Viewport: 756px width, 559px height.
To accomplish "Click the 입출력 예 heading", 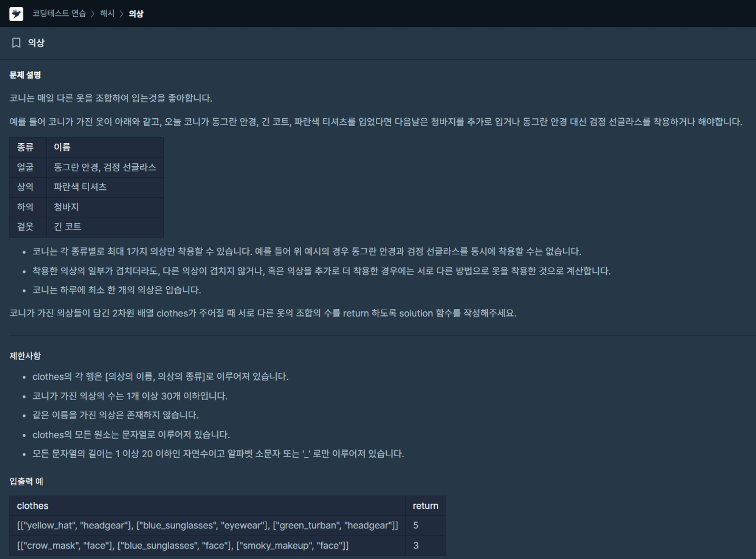I will [x=26, y=481].
